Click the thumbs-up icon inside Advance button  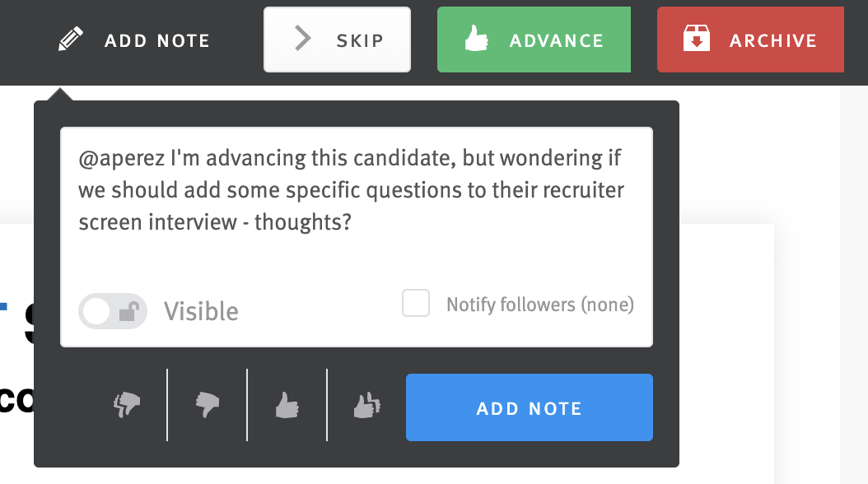[478, 37]
